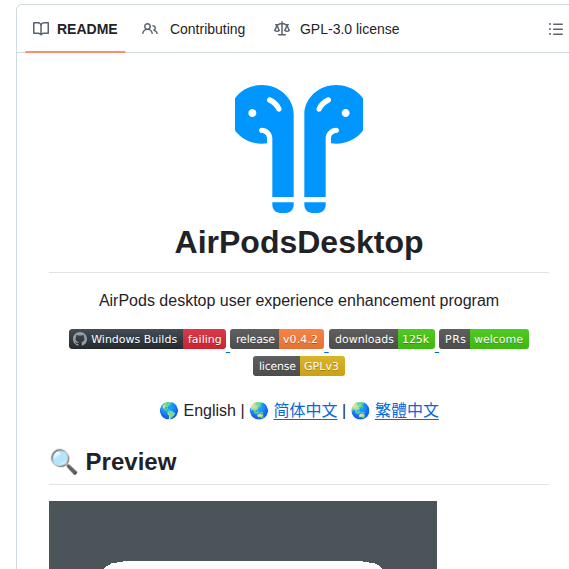Click the AirPods desktop description text

[299, 300]
